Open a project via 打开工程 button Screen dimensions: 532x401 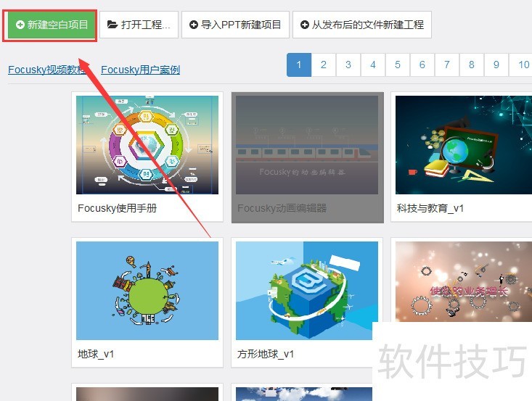click(139, 25)
